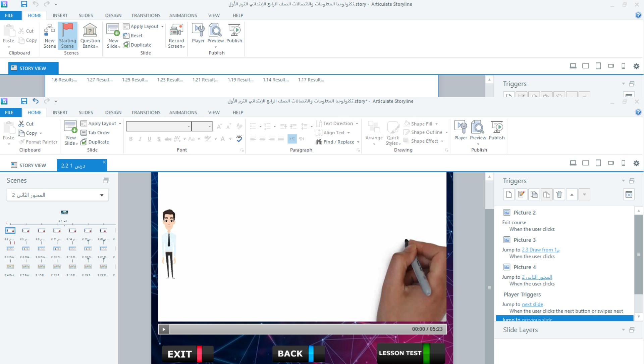
Task: Move the selected trigger up
Action: [x=572, y=194]
